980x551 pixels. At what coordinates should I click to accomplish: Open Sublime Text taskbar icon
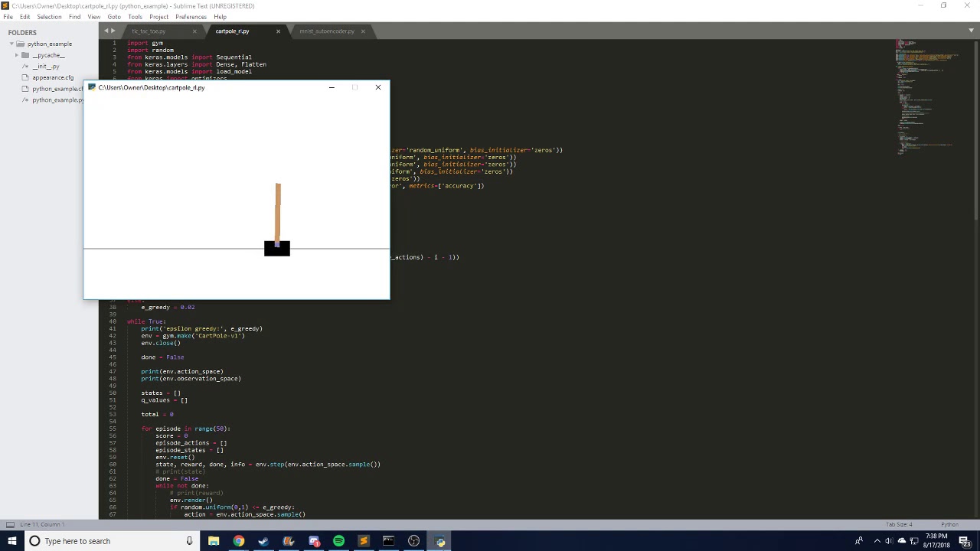tap(364, 541)
